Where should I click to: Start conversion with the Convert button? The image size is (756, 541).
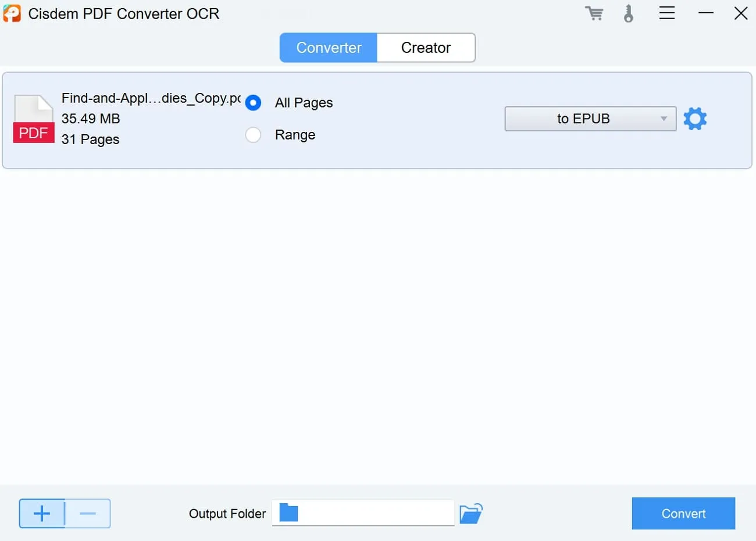tap(683, 513)
